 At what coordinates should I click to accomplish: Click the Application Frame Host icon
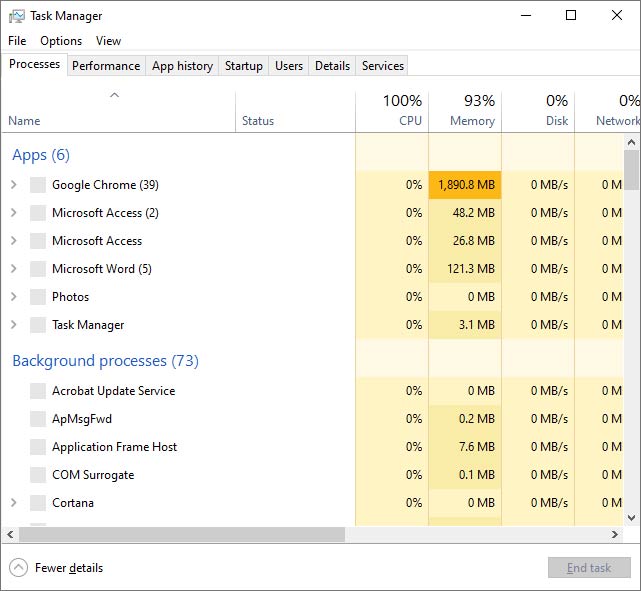(38, 447)
